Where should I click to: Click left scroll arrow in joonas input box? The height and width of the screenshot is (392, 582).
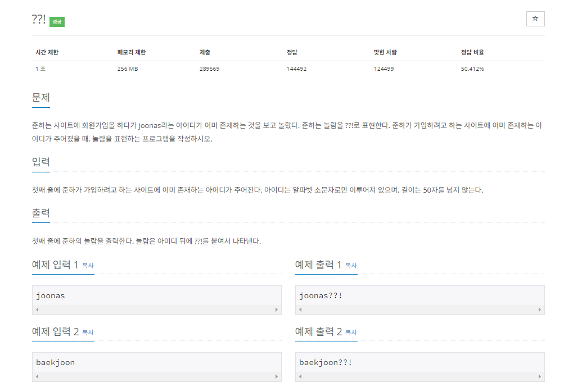click(37, 309)
